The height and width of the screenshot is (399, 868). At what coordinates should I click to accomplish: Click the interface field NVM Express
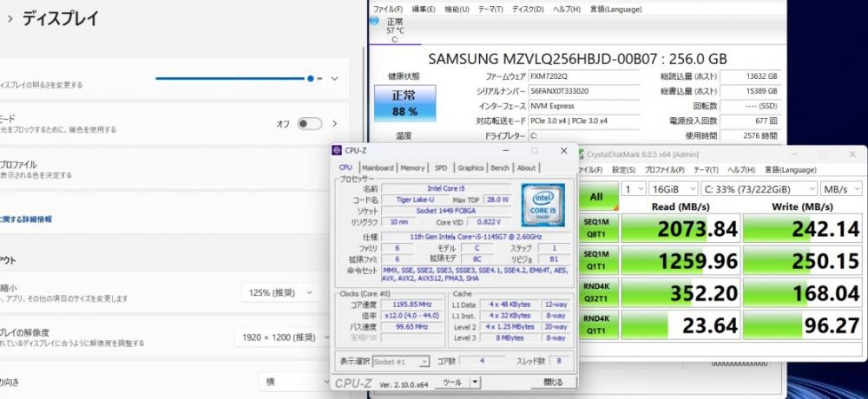[583, 106]
